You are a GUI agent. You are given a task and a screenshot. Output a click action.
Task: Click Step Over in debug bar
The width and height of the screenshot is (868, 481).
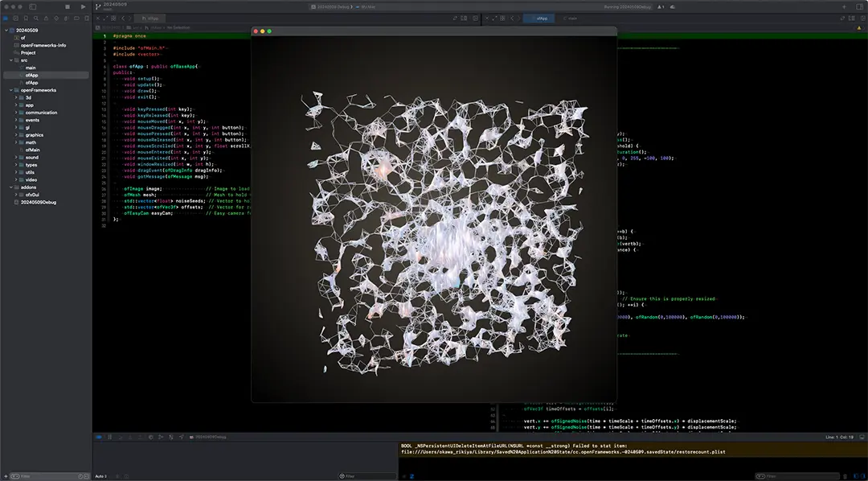[120, 437]
